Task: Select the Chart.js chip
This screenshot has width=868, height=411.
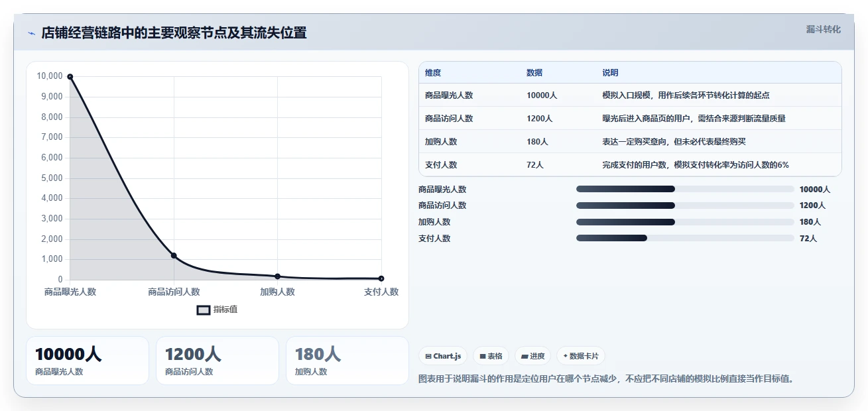Action: point(443,356)
